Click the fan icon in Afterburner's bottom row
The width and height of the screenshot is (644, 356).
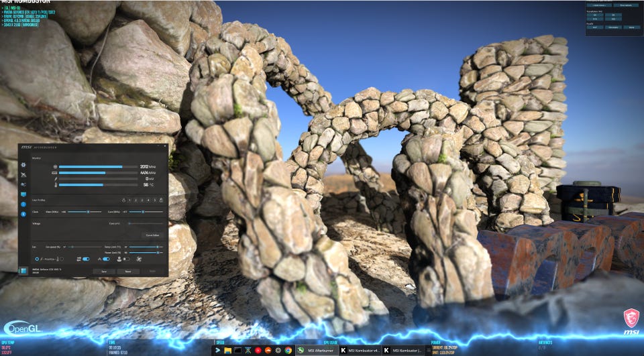point(139,259)
